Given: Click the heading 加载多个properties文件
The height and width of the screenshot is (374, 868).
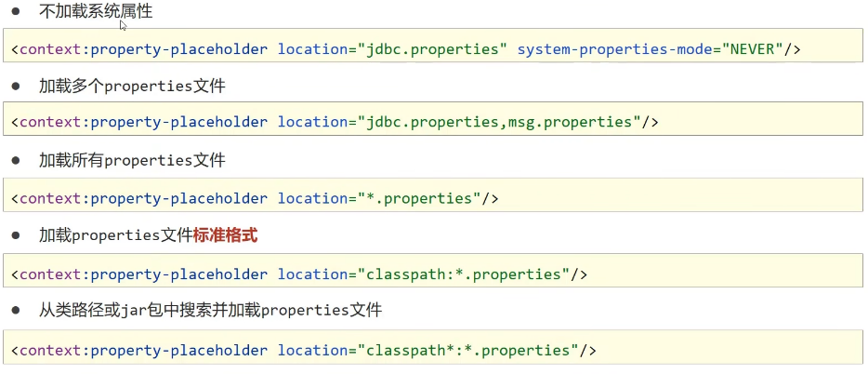Looking at the screenshot, I should pyautogui.click(x=132, y=87).
